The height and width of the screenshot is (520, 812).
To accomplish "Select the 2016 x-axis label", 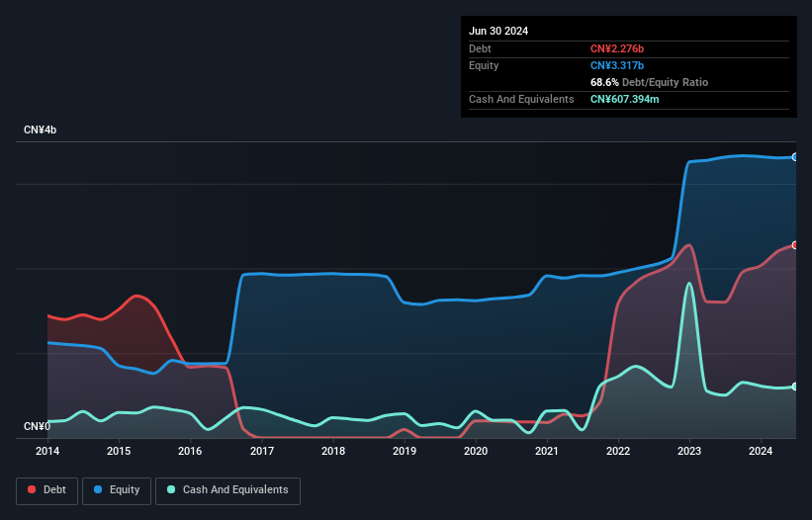I will click(x=190, y=452).
